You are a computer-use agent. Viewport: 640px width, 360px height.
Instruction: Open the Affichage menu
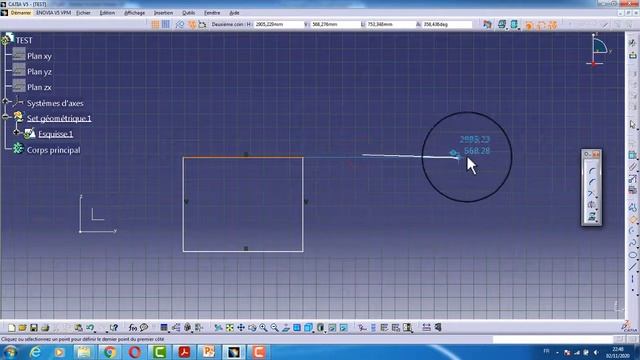coord(135,13)
